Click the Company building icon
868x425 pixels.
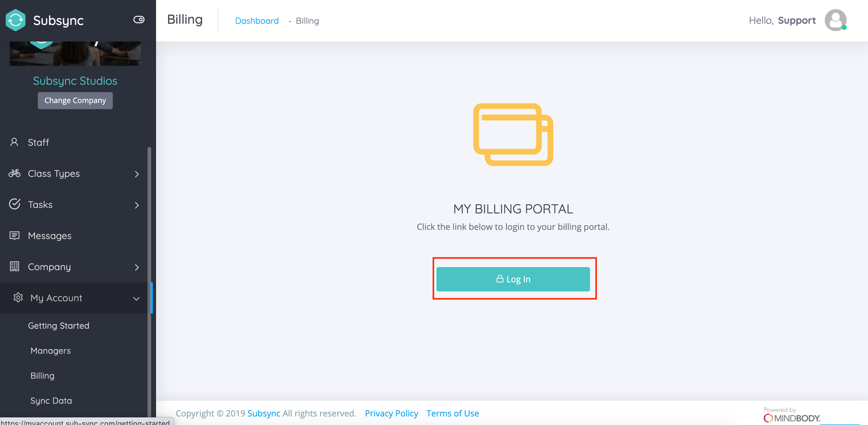click(x=14, y=266)
